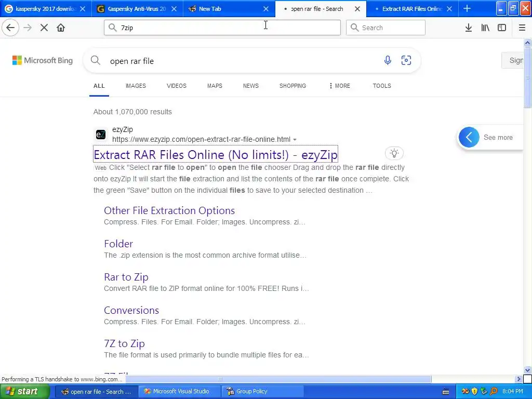Viewport: 532px width, 399px height.
Task: Select the ALL results tab
Action: pyautogui.click(x=99, y=86)
